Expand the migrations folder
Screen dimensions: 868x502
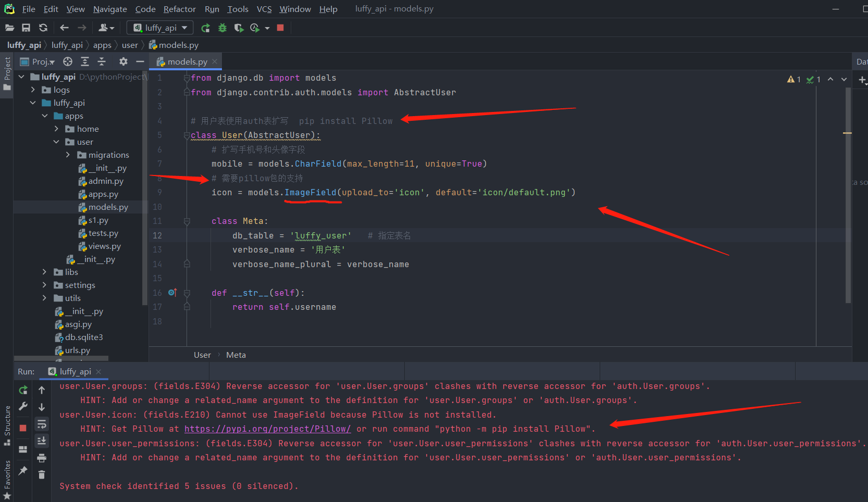[68, 155]
